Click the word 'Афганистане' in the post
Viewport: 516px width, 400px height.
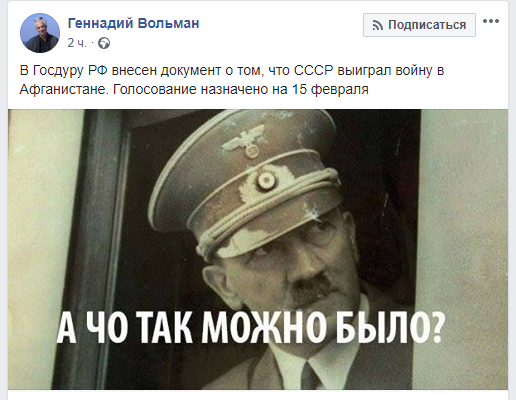(63, 89)
